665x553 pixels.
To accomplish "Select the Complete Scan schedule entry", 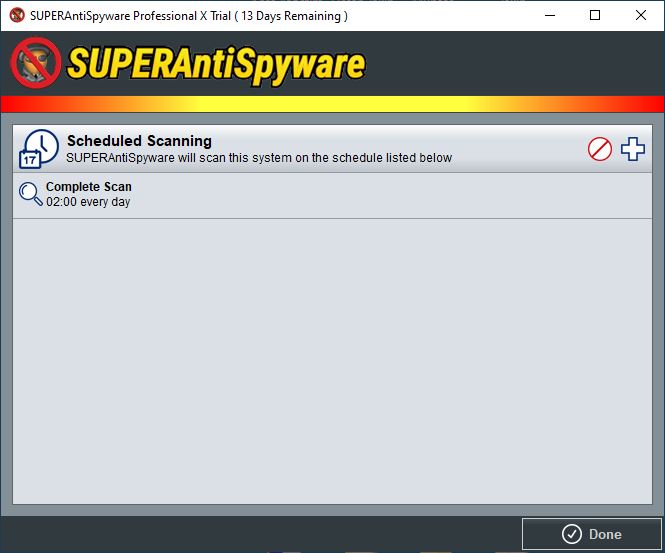I will 332,196.
